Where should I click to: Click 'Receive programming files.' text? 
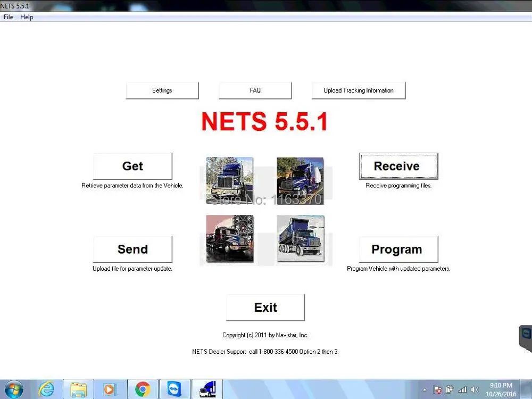point(398,186)
